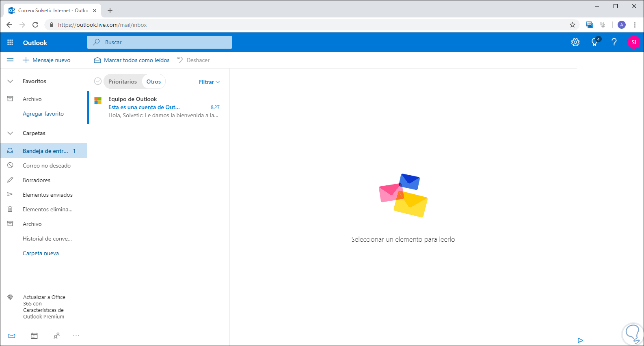
Task: Open the Correo no deseado folder
Action: 44,165
